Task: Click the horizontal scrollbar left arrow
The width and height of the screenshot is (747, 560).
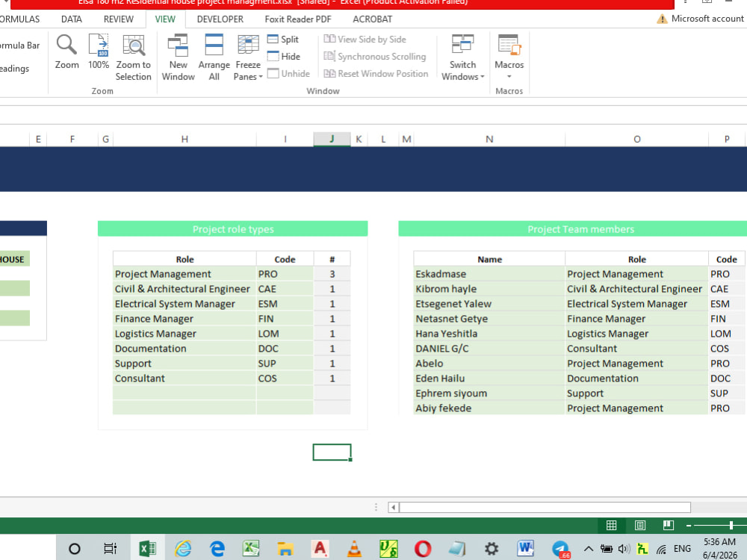Action: click(x=394, y=507)
